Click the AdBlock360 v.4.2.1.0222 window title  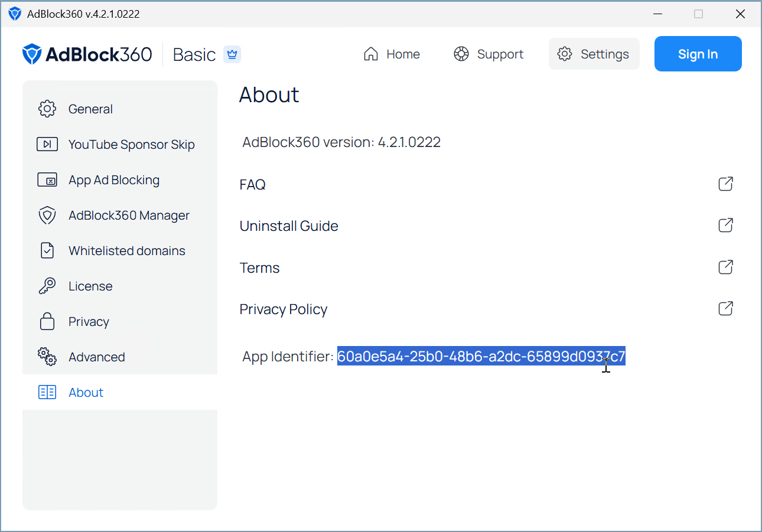pyautogui.click(x=83, y=14)
